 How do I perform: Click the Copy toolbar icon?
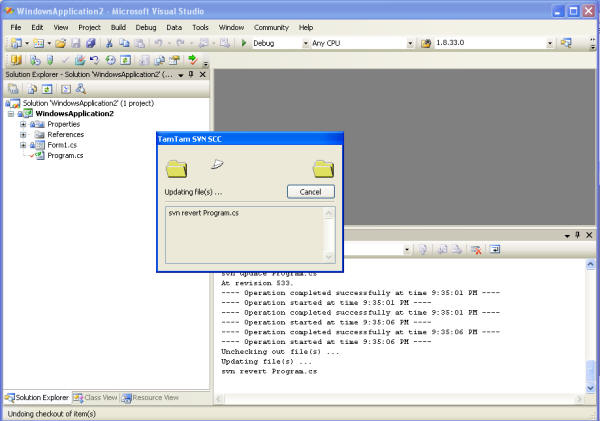(124, 43)
